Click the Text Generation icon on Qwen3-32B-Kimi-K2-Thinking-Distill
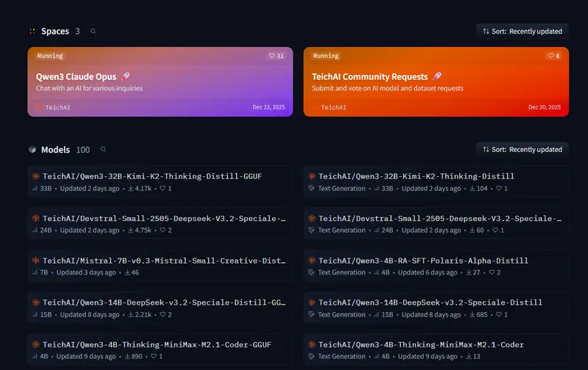The height and width of the screenshot is (370, 588). (312, 189)
